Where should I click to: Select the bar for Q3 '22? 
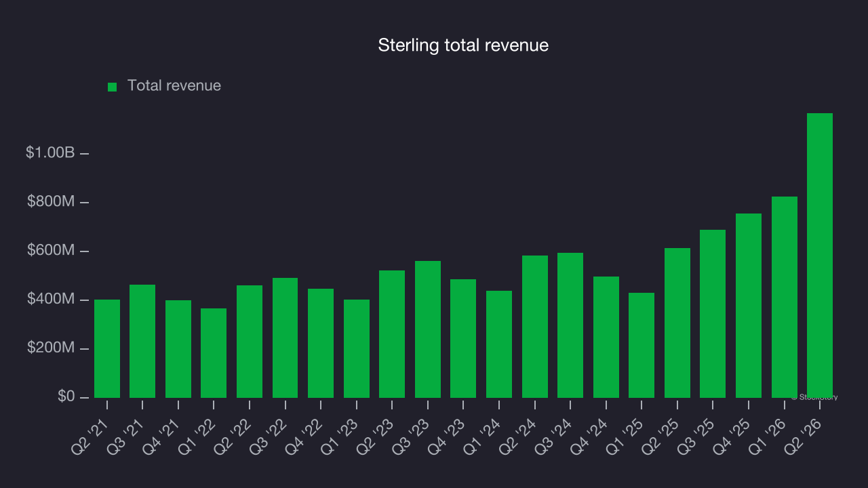click(x=285, y=338)
